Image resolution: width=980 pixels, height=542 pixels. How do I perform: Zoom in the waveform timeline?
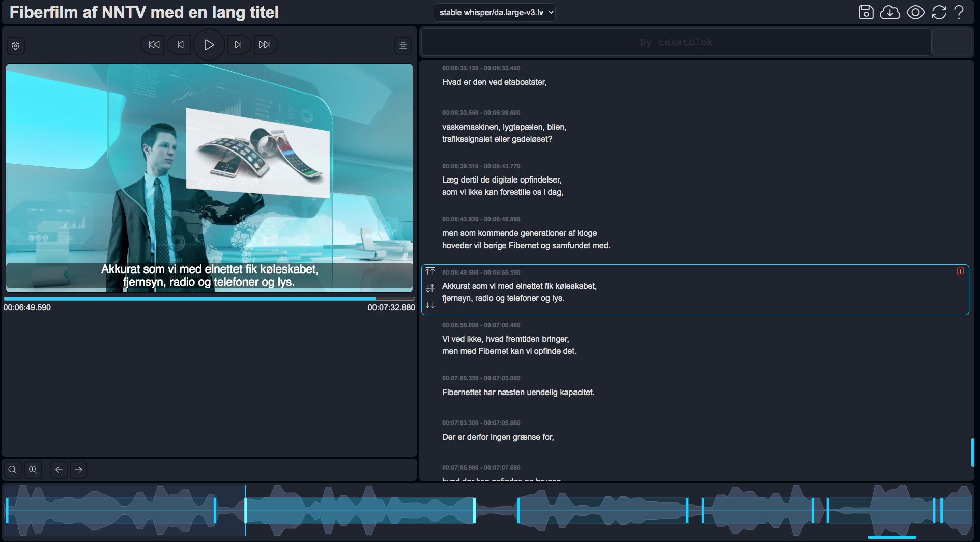click(33, 470)
